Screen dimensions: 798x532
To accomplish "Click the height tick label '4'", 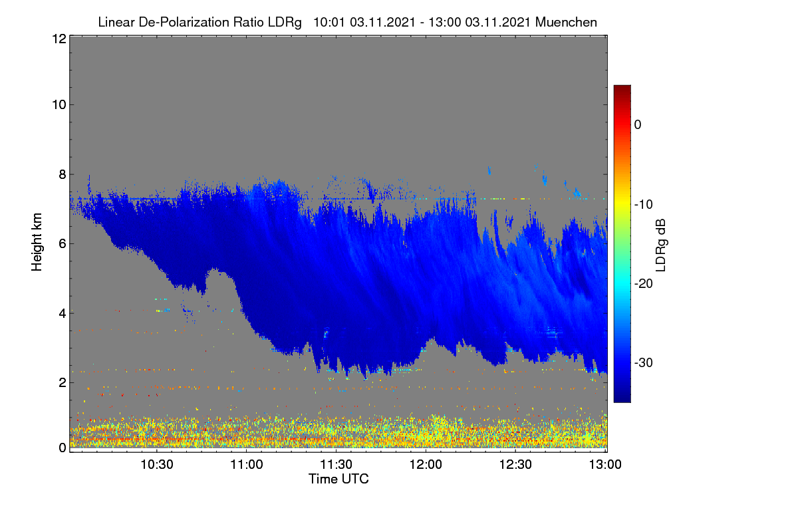I will pyautogui.click(x=62, y=313).
